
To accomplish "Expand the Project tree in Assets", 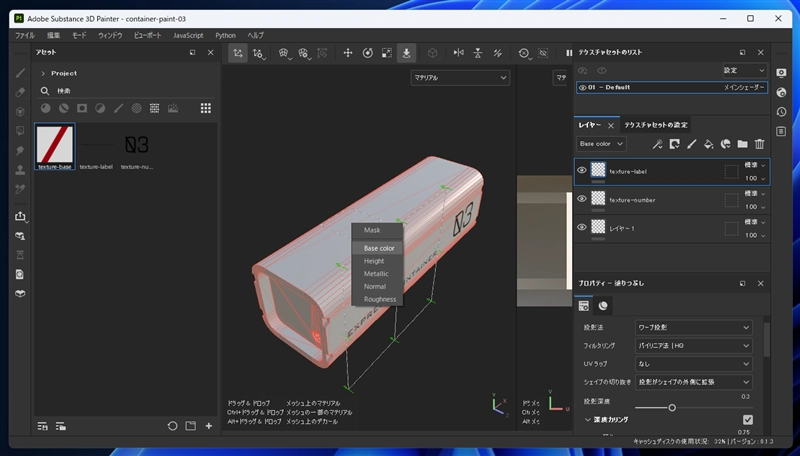I will pos(43,73).
